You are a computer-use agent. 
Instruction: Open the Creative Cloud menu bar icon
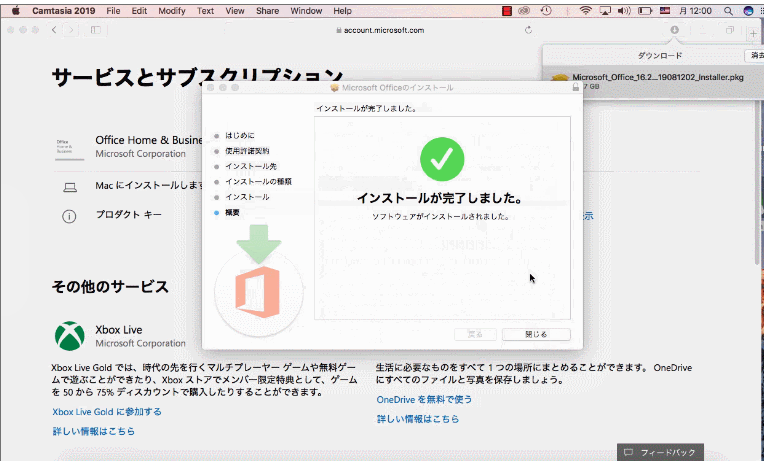pos(524,11)
